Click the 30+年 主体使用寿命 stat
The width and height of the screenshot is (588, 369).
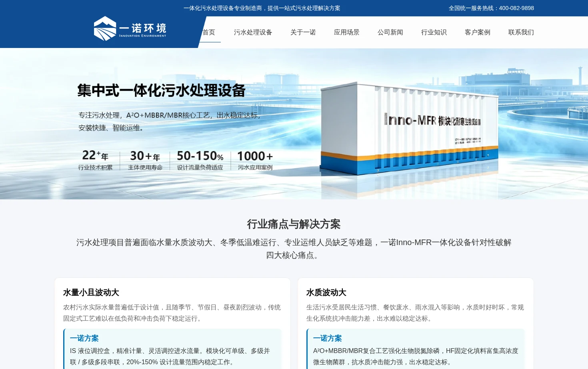pyautogui.click(x=145, y=160)
